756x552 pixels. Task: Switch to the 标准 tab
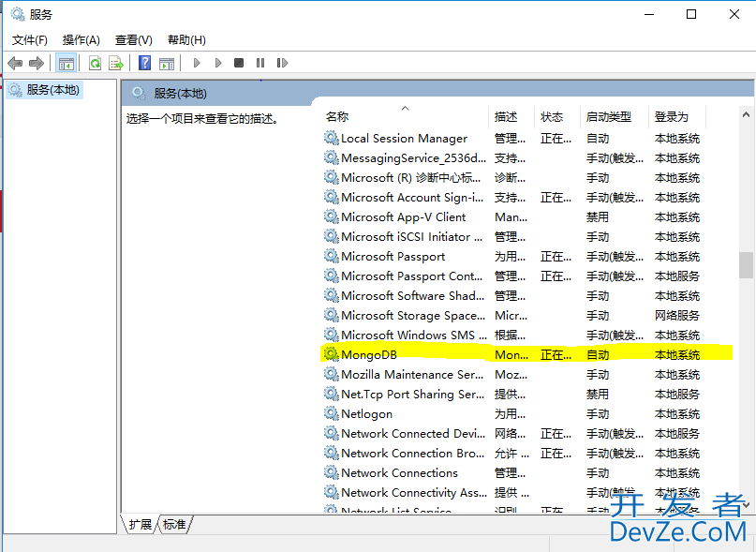pos(174,525)
